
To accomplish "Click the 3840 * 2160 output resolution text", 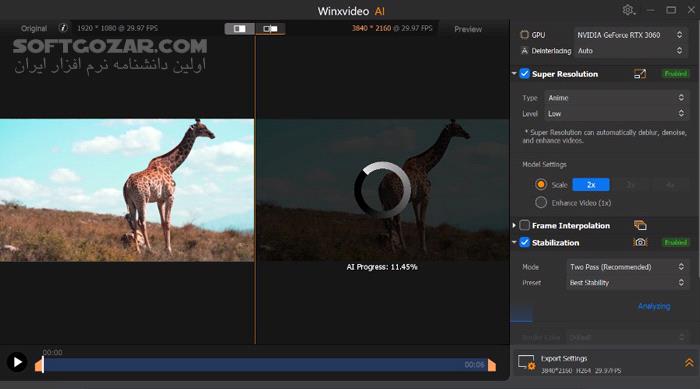I will (x=371, y=28).
